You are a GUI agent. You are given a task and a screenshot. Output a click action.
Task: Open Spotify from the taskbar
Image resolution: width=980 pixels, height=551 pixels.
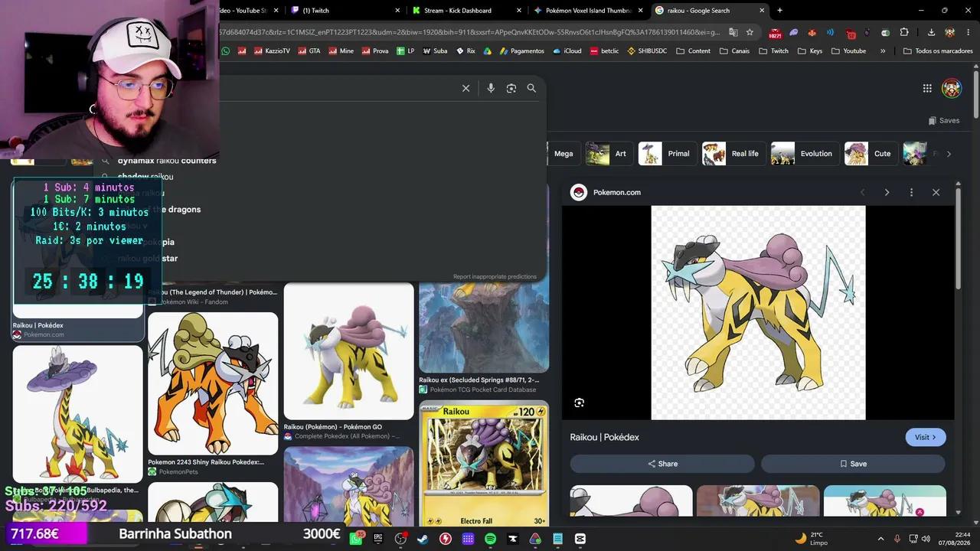pyautogui.click(x=490, y=539)
